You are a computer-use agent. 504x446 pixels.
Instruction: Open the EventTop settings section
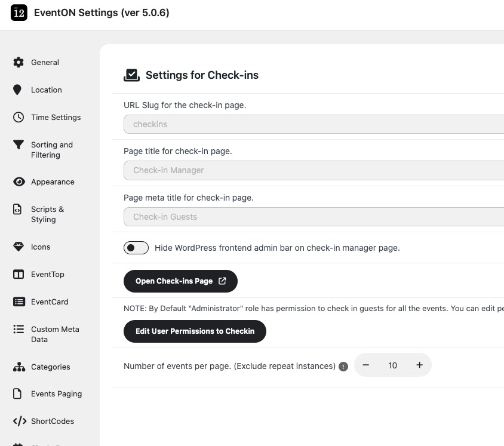tap(47, 274)
